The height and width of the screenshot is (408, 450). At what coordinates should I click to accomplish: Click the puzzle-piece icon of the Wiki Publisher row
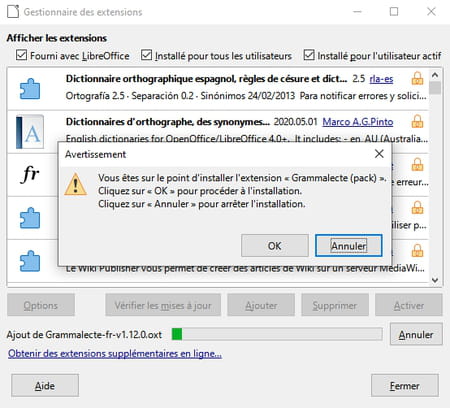pyautogui.click(x=30, y=261)
